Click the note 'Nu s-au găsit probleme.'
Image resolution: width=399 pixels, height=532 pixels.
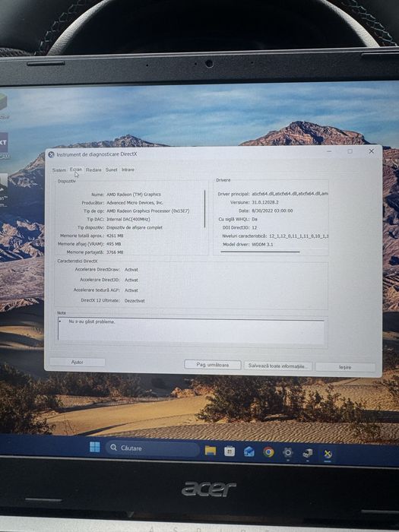(x=92, y=321)
